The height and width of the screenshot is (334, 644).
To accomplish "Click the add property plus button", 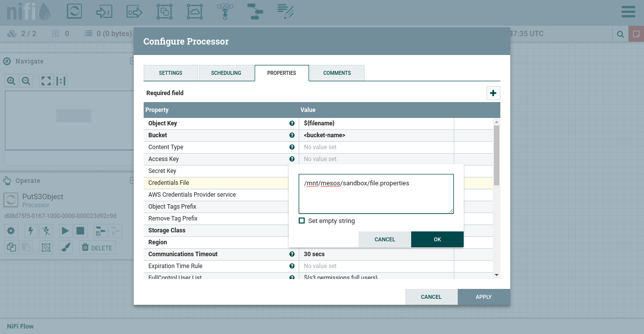I will click(493, 93).
